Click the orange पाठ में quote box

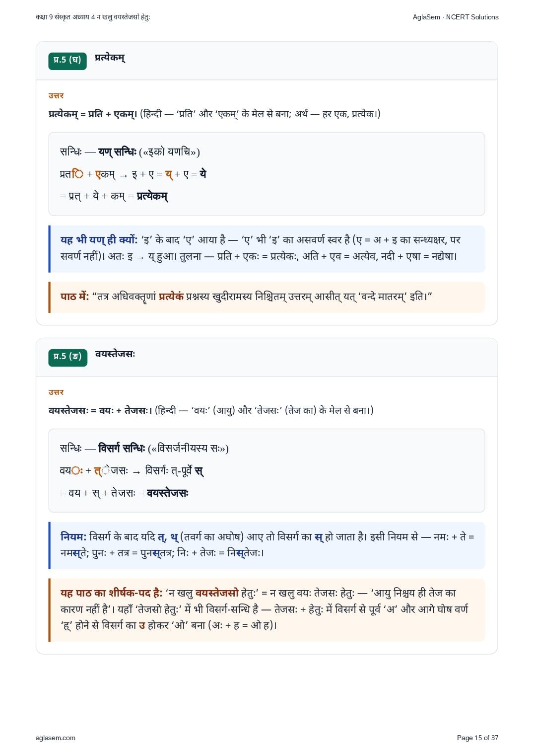coord(267,297)
